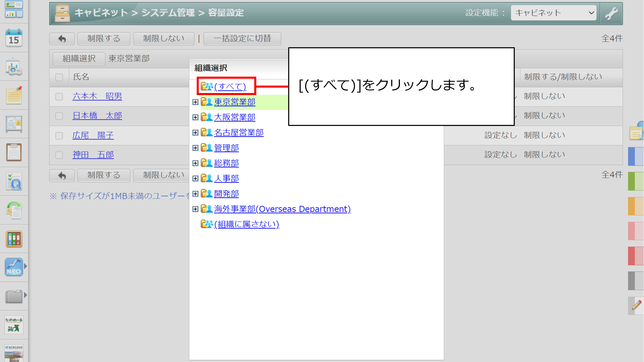Image resolution: width=644 pixels, height=362 pixels.
Task: Tick the checkbox for 広尾 陽子
Action: [x=59, y=136]
